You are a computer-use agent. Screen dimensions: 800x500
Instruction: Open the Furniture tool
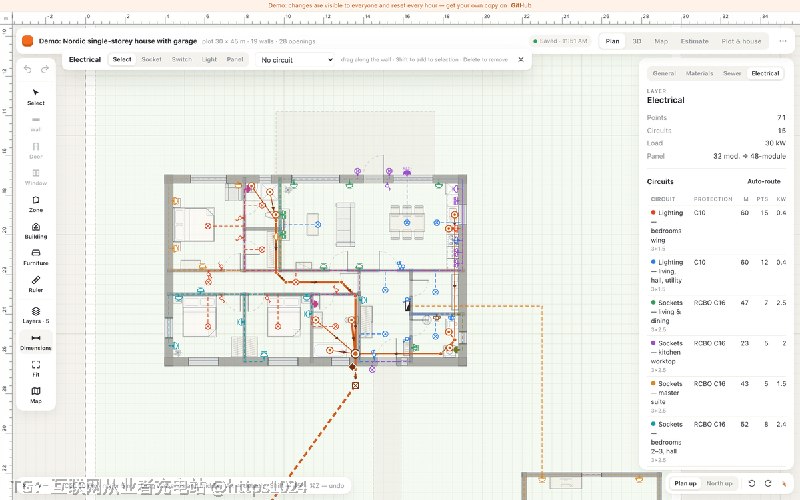[x=36, y=257]
